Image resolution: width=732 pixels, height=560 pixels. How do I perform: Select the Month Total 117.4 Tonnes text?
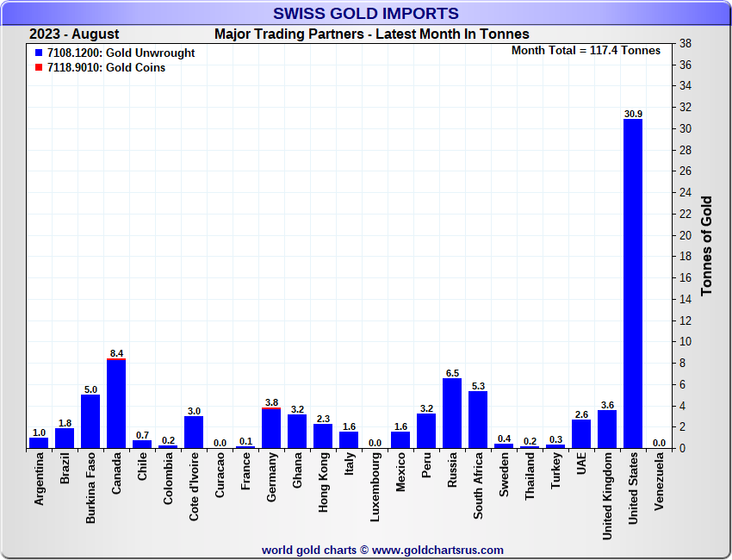pos(586,51)
